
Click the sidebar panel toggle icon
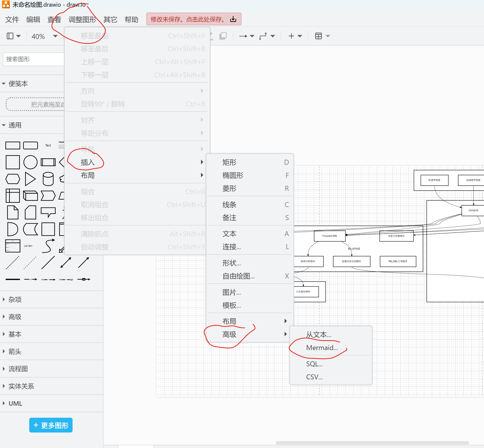10,36
